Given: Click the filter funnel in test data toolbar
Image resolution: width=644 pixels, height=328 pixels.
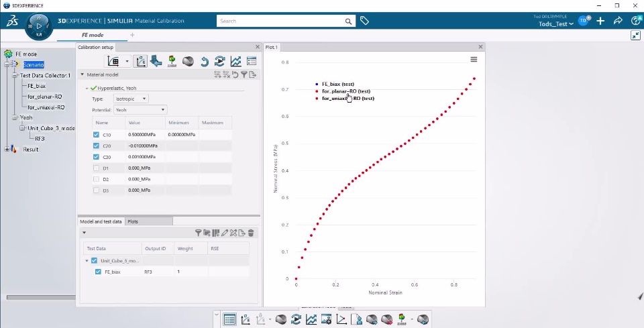Looking at the screenshot, I should tap(198, 233).
